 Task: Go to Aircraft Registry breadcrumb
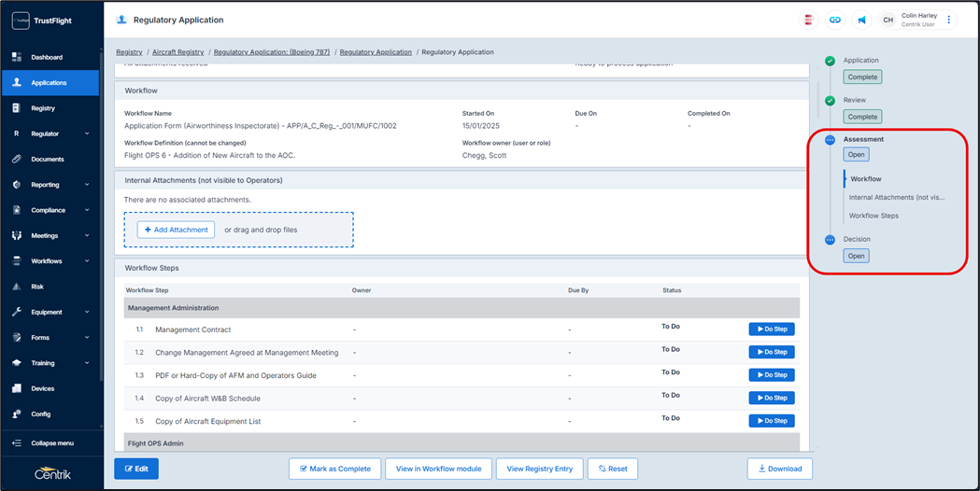coord(178,52)
